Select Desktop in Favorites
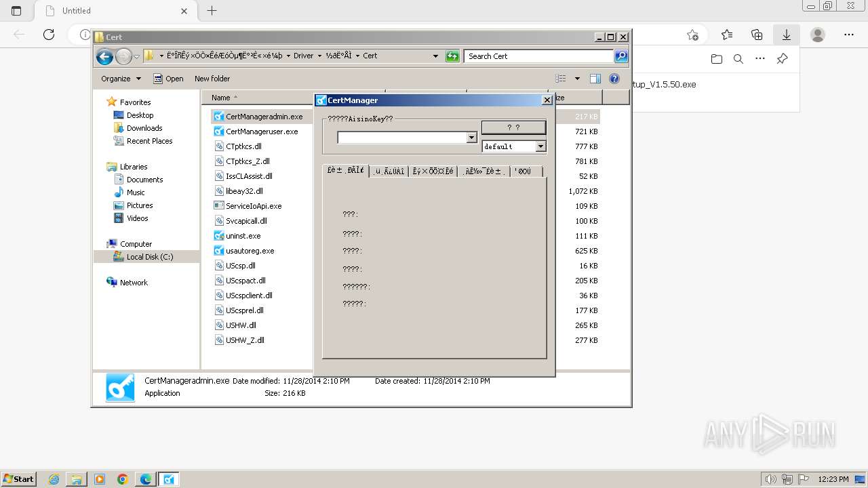Image resolution: width=868 pixels, height=488 pixels. click(140, 115)
